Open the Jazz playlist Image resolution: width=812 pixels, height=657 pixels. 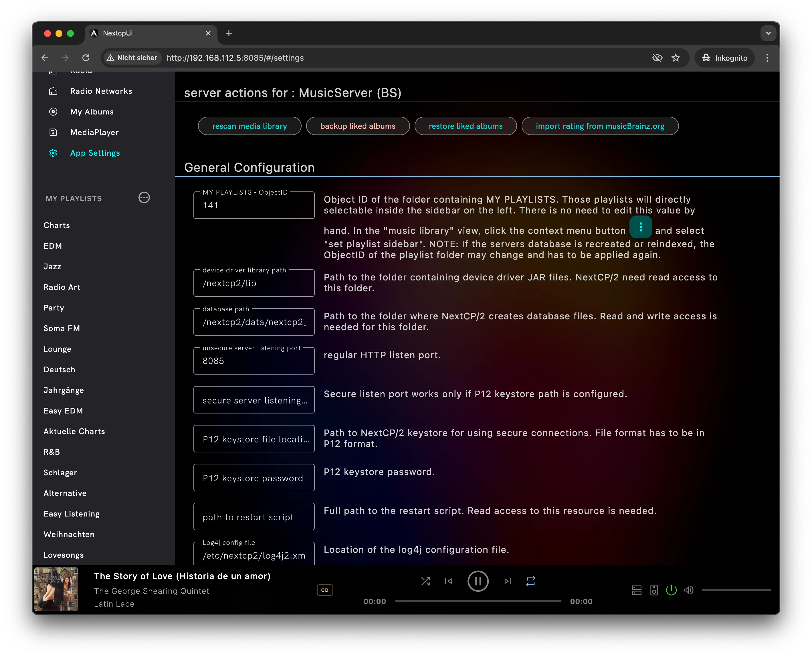(52, 267)
